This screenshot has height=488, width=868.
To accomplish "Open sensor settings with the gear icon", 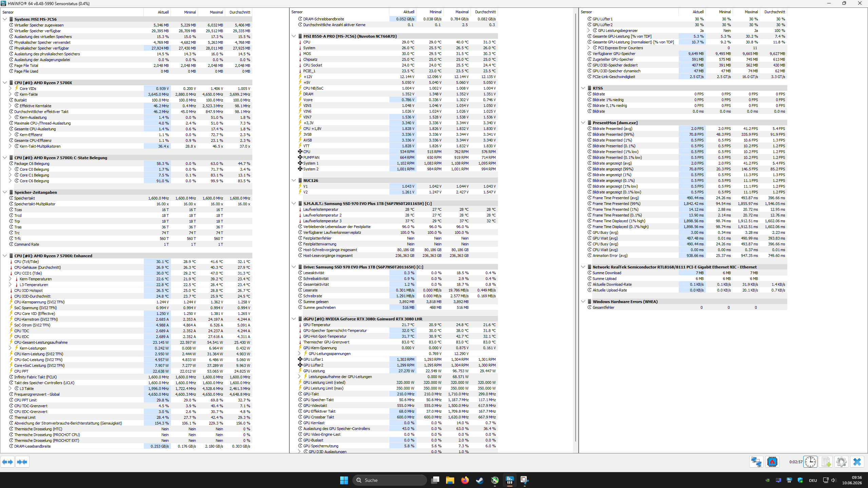I will tap(842, 462).
